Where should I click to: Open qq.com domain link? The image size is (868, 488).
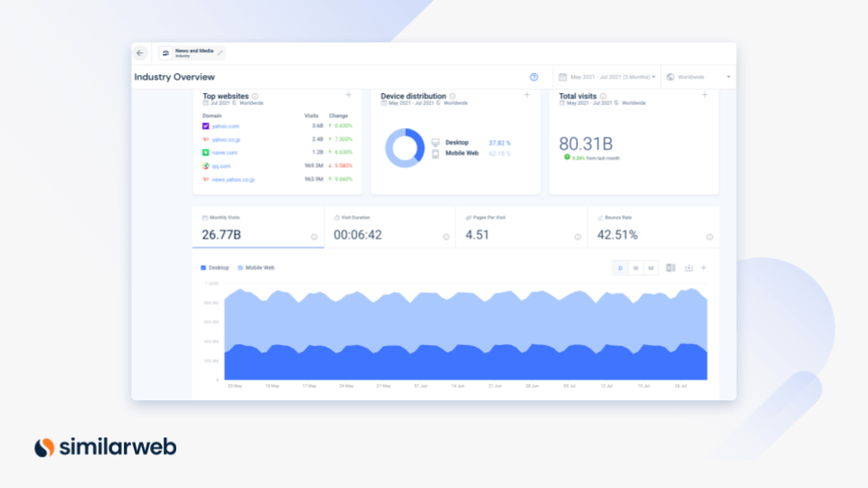point(221,166)
